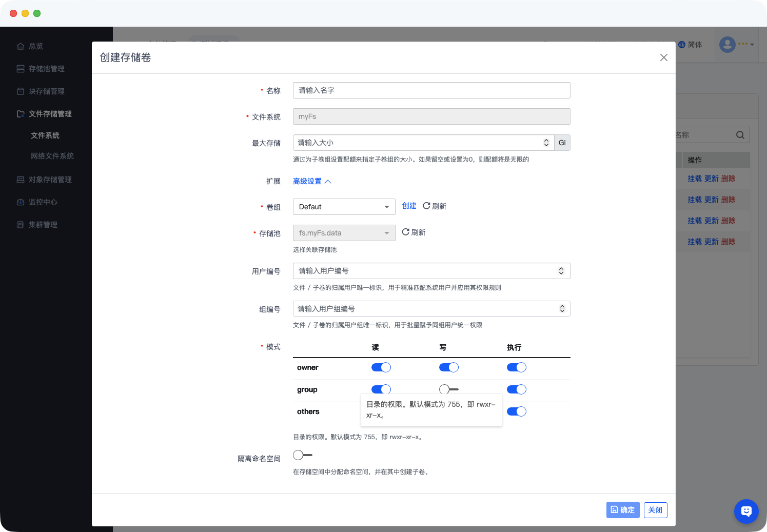This screenshot has height=532, width=767.
Task: Click the 名称 name input field
Action: pyautogui.click(x=431, y=90)
